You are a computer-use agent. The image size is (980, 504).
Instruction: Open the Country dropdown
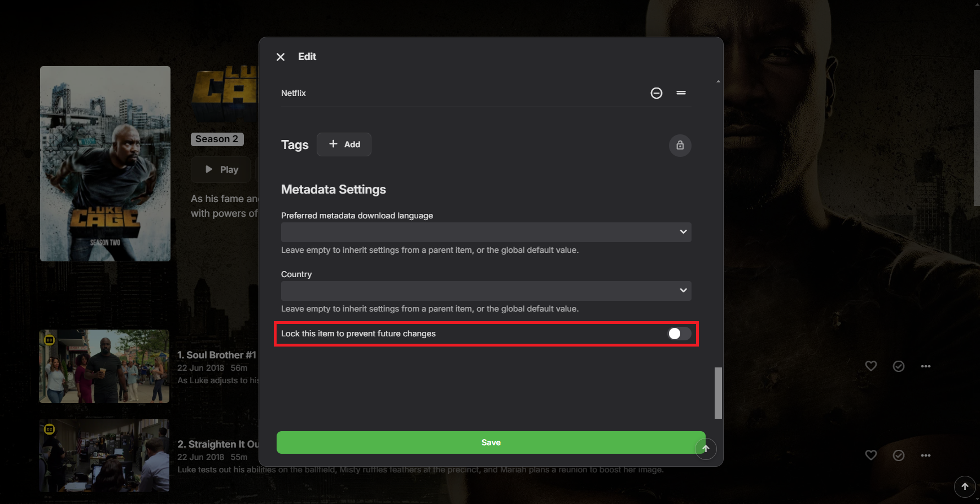(x=486, y=291)
